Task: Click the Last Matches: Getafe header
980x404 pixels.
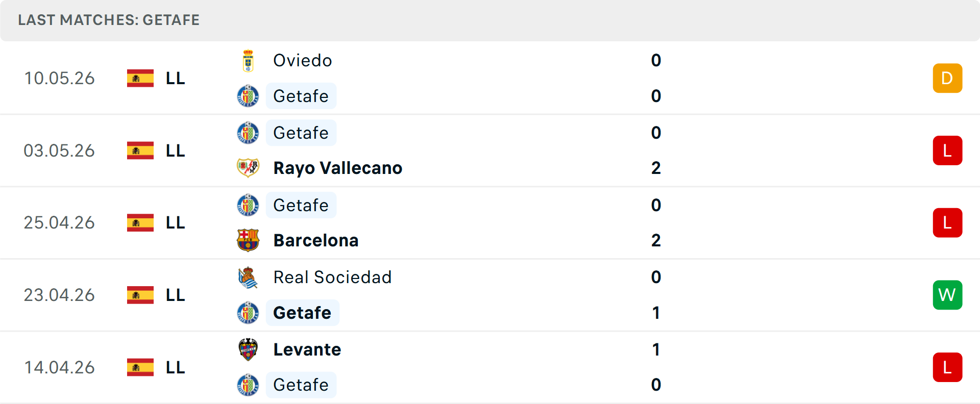Action: click(x=109, y=20)
